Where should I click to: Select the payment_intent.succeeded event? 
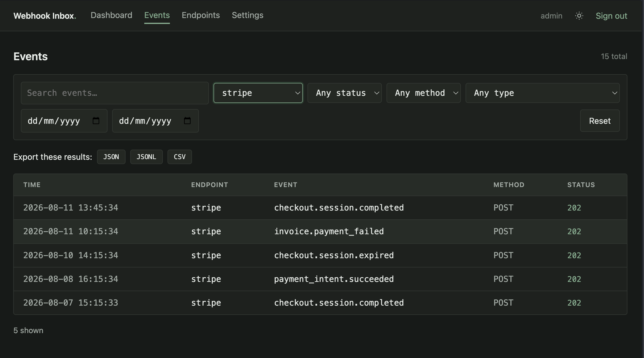click(x=334, y=279)
